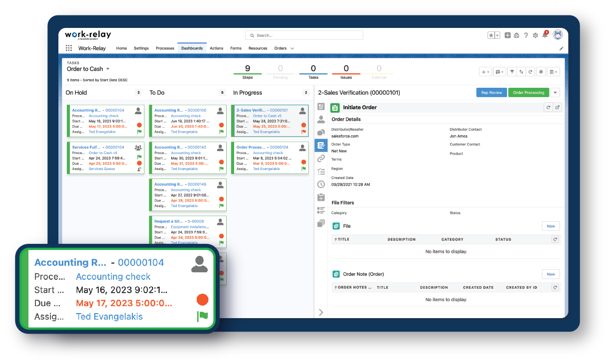610x364 pixels.
Task: Select the Steps counter showing 9
Action: [248, 71]
